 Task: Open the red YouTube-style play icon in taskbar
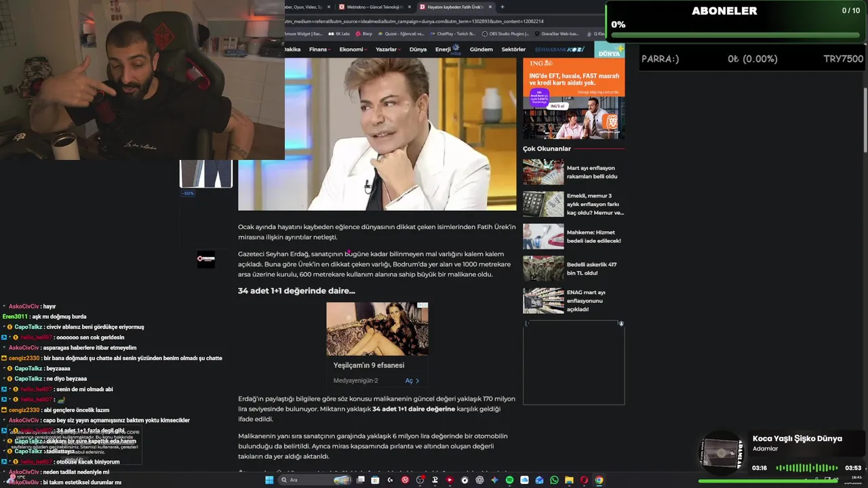pos(450,480)
